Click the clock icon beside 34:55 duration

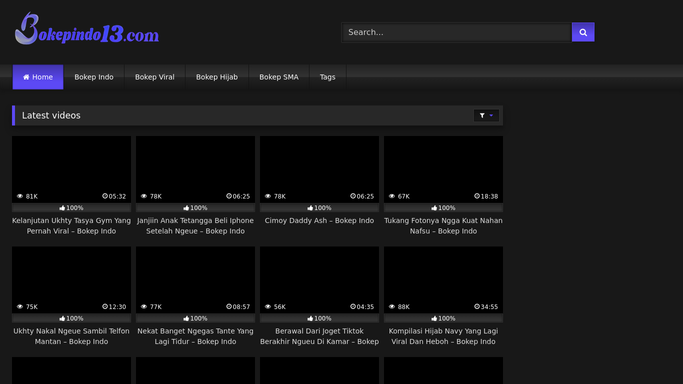pos(477,307)
